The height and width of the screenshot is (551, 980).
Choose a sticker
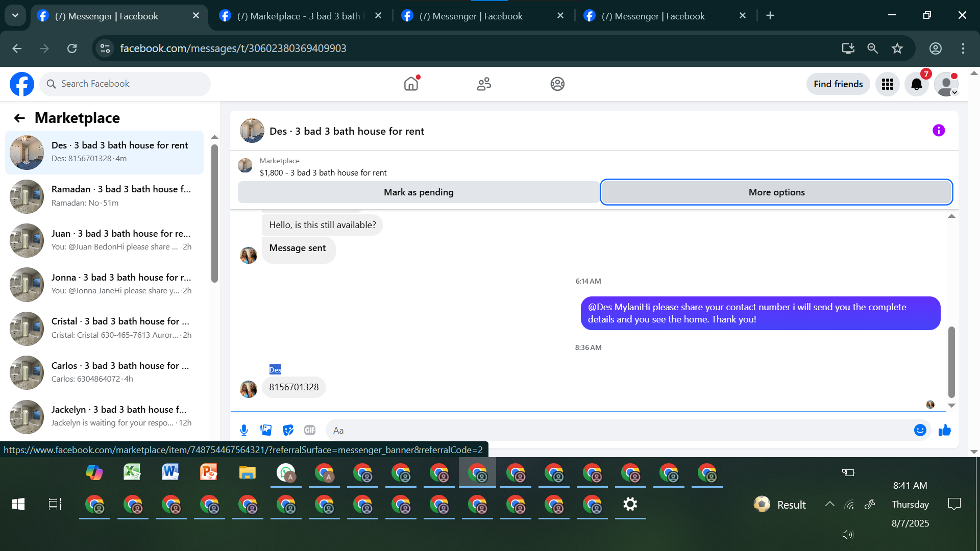tap(288, 430)
